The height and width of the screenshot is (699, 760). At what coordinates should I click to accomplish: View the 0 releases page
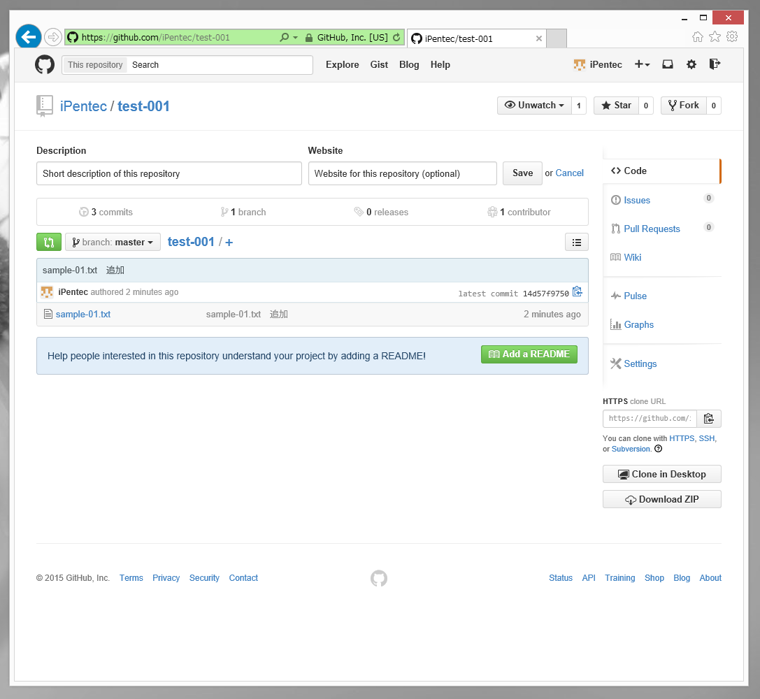click(381, 212)
